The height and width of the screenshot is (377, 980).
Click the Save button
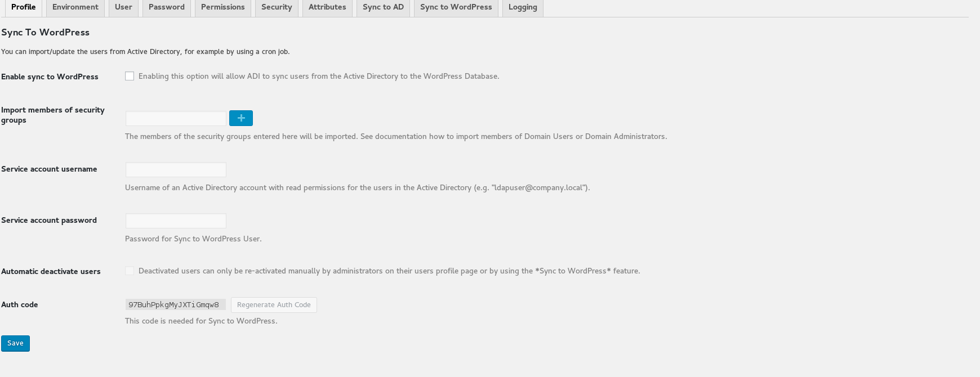[15, 343]
